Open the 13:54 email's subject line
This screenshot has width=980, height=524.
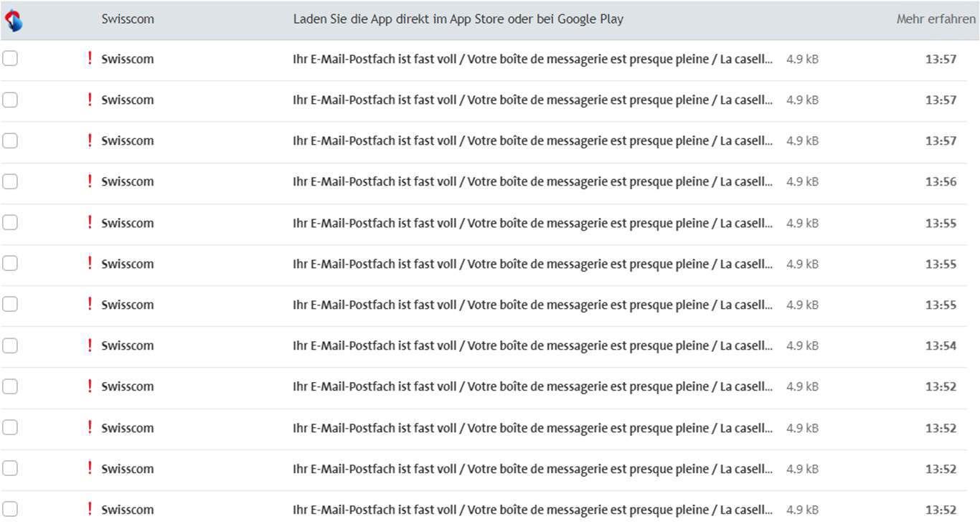(x=532, y=346)
